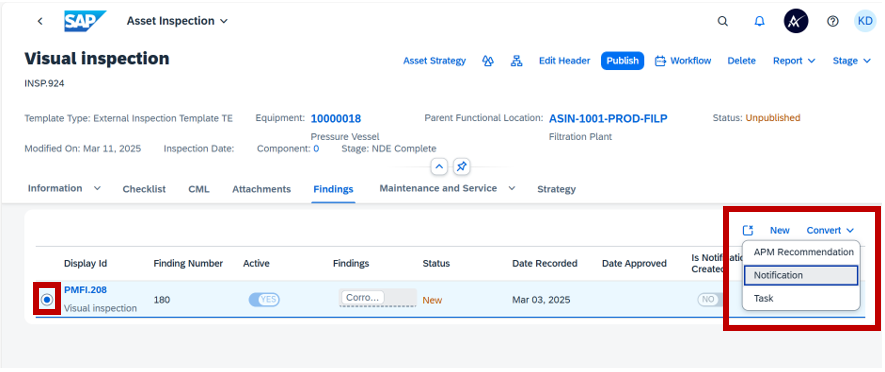Click Edit Header
This screenshot has width=885, height=372.
pos(564,61)
